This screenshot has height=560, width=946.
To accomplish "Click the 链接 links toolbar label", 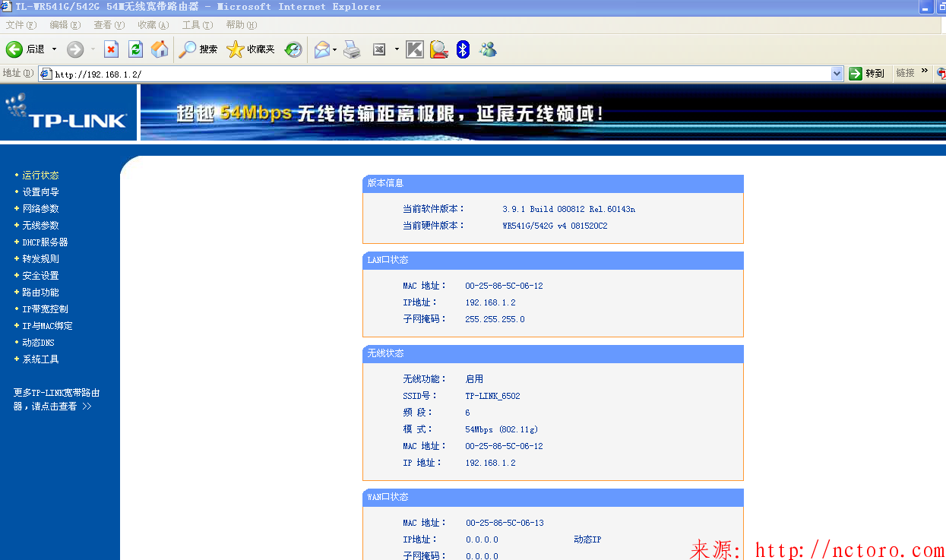I will tap(905, 73).
